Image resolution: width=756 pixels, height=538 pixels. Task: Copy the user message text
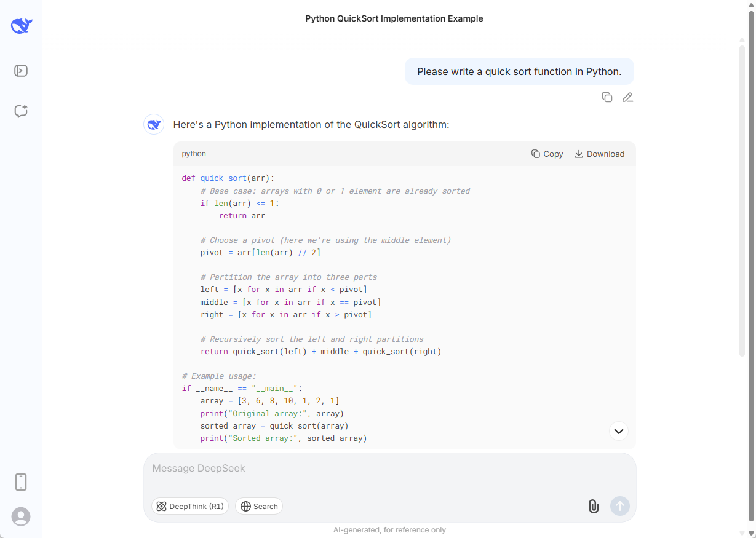[x=607, y=97]
